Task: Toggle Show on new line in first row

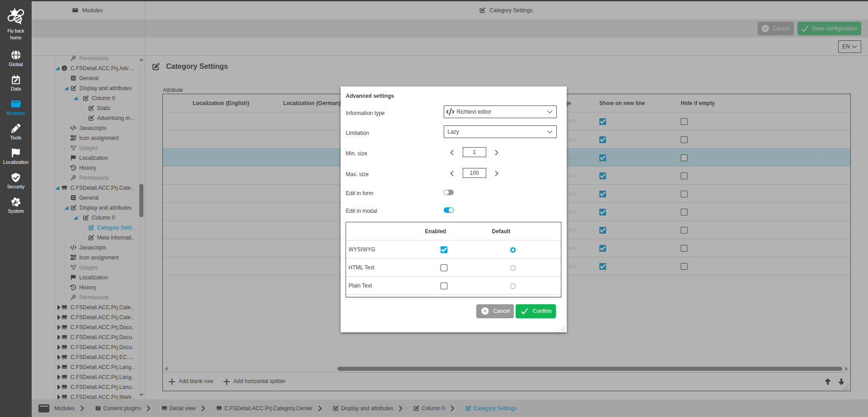Action: point(602,121)
